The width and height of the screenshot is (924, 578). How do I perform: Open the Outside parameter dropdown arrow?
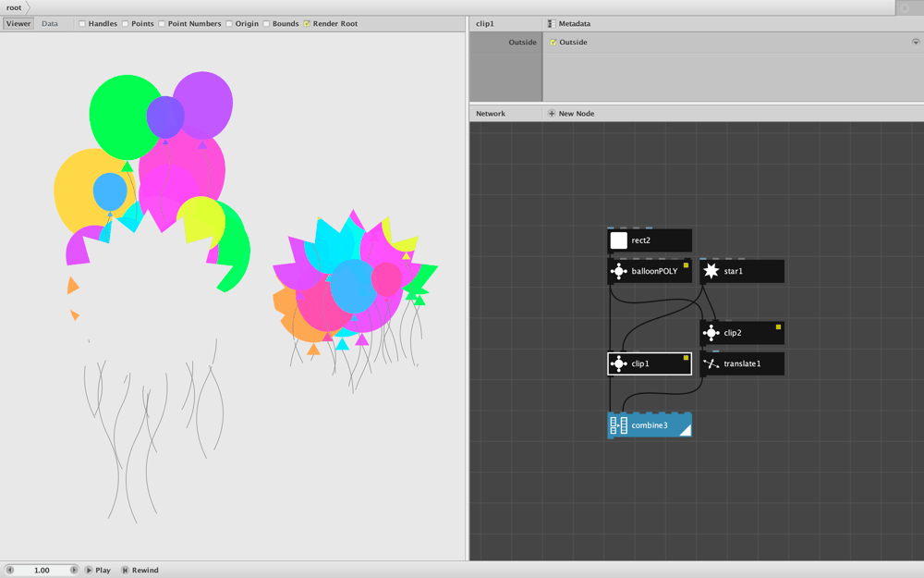coord(915,43)
